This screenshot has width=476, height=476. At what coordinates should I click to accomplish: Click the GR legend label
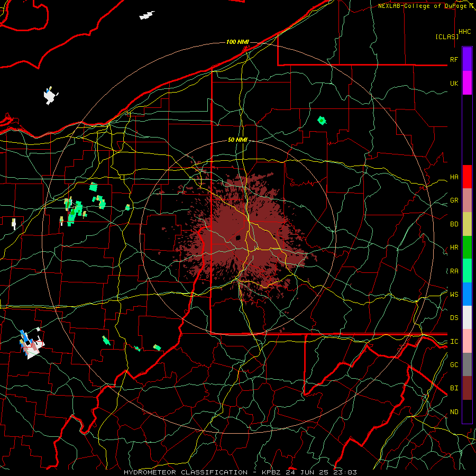click(x=454, y=200)
